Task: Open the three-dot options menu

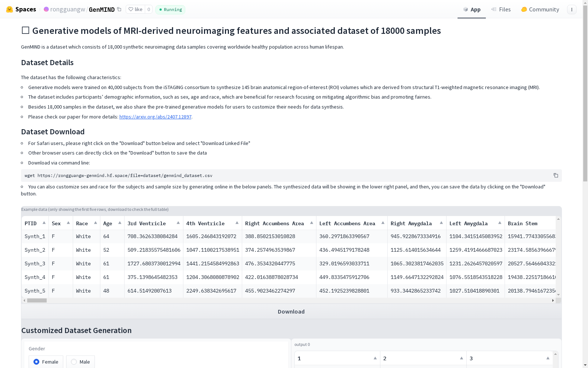Action: (571, 10)
